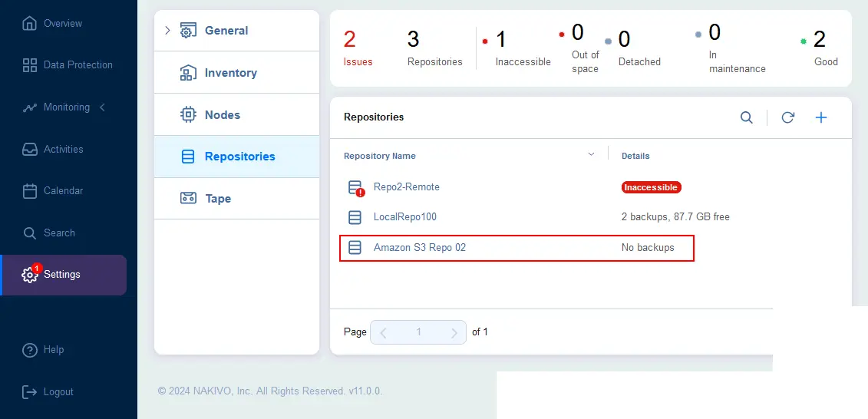Click the Activities inbox icon
Viewport: 868px width, 419px height.
pos(29,150)
